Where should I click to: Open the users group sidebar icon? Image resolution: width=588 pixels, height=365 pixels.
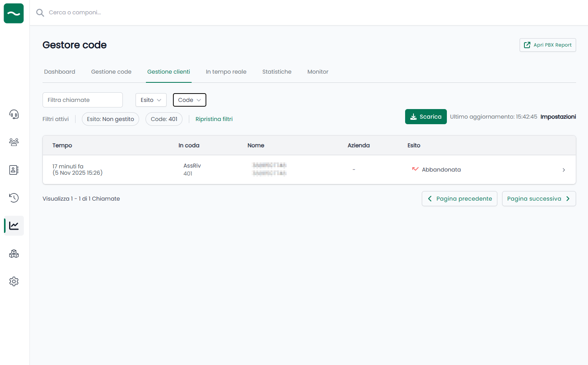coord(14,142)
